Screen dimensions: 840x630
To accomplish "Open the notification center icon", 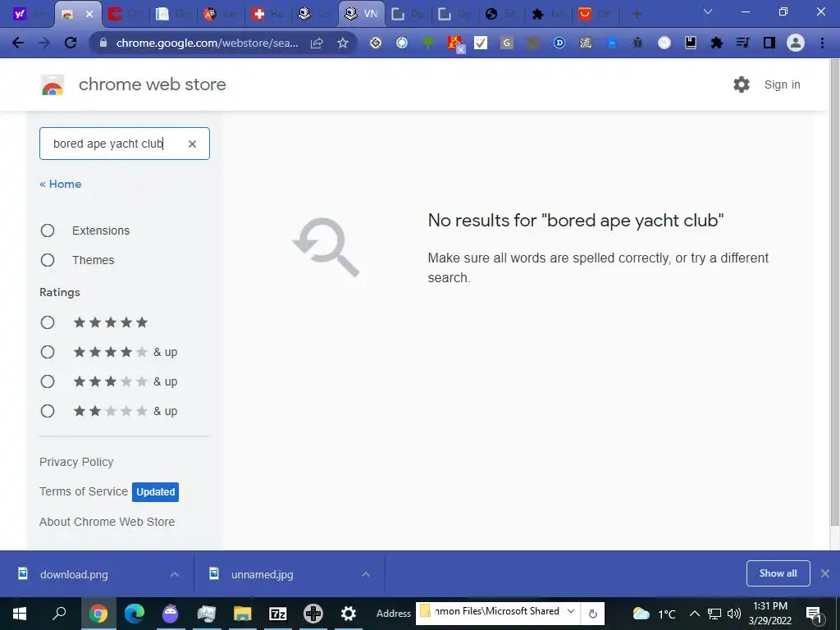I will (815, 614).
